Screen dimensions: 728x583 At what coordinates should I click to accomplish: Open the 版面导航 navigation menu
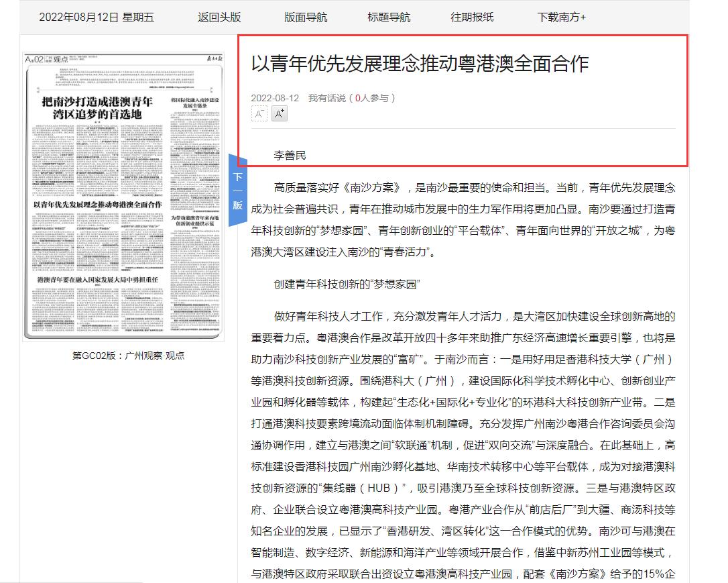point(306,17)
